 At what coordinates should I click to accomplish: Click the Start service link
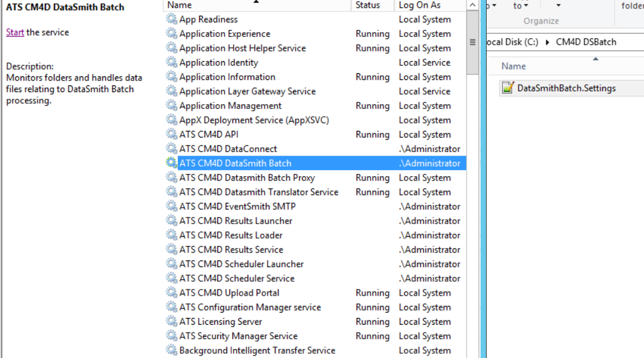coord(15,32)
